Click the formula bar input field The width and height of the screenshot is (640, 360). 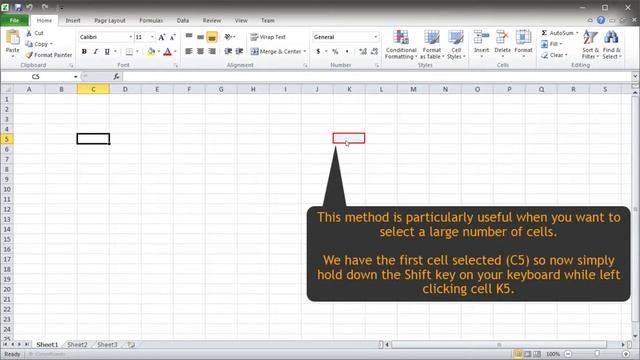click(377, 77)
